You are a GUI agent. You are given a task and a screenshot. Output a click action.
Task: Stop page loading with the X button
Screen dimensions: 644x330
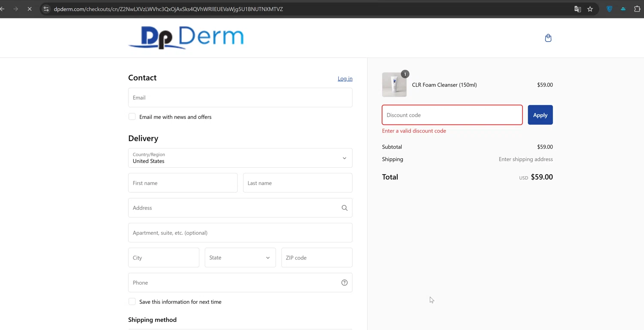coord(30,9)
